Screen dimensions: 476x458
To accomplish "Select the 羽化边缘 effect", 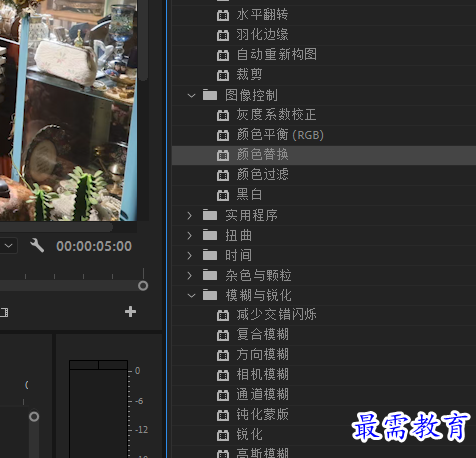I will [x=262, y=35].
